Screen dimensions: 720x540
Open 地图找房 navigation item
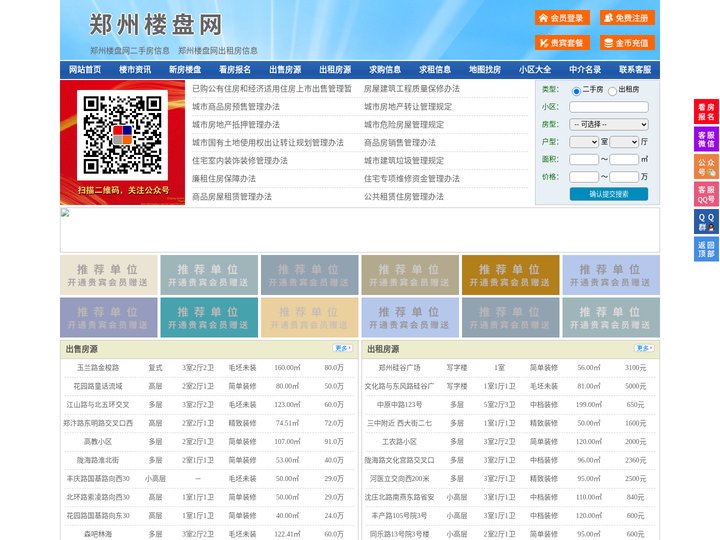485,70
